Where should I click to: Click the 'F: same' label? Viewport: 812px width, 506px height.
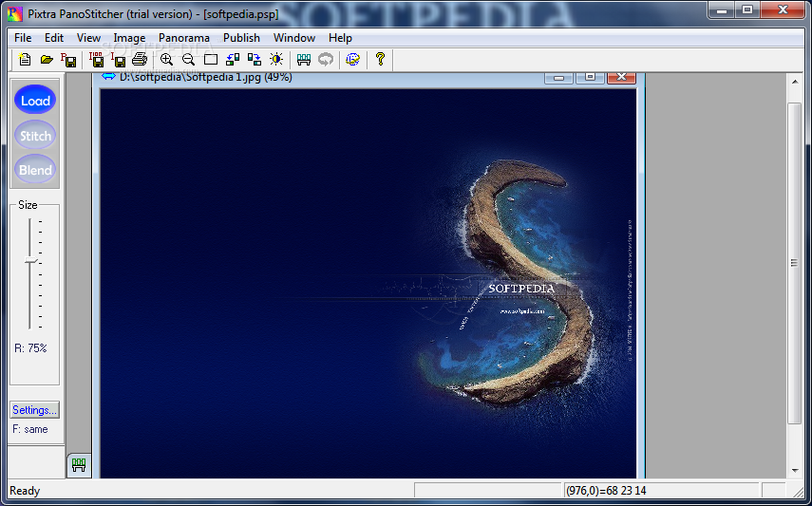(x=30, y=429)
